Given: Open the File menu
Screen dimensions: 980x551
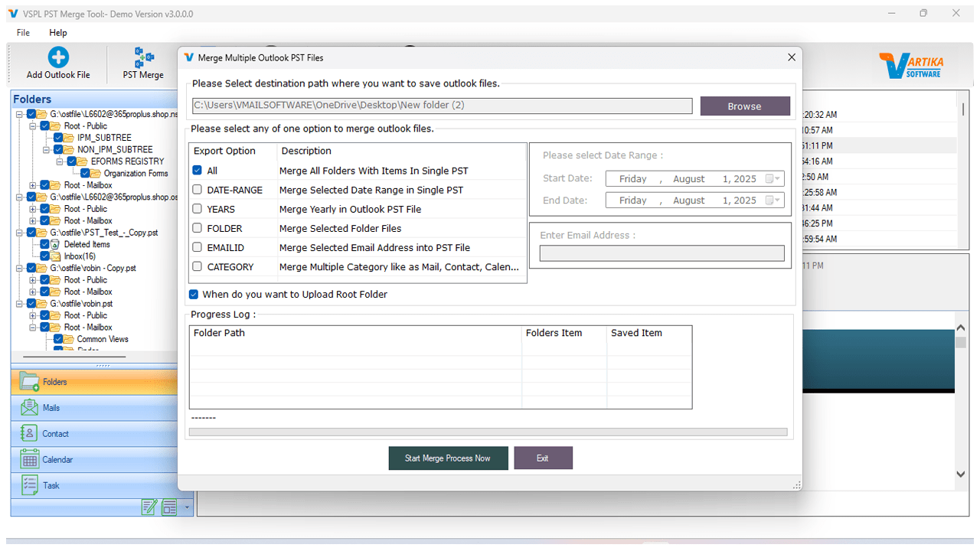Looking at the screenshot, I should tap(22, 33).
